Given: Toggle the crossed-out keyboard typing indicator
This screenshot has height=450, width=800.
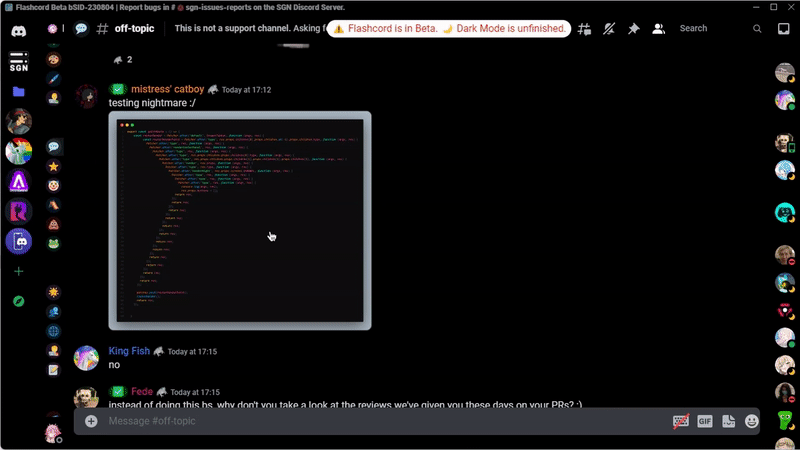Looking at the screenshot, I should pos(681,421).
